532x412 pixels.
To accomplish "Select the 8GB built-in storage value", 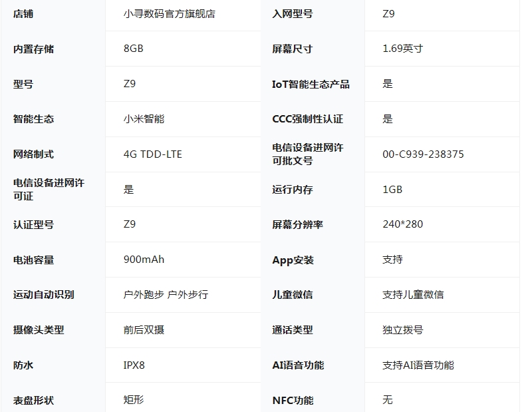I will (x=133, y=49).
